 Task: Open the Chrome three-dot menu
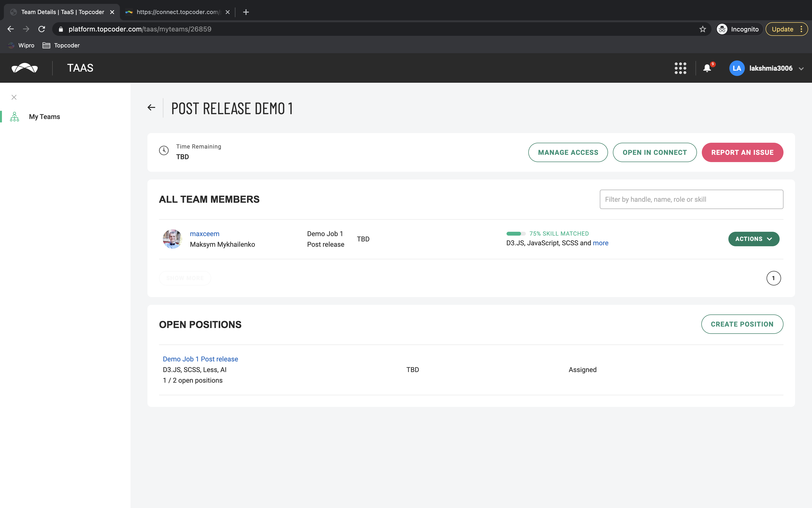pos(801,29)
